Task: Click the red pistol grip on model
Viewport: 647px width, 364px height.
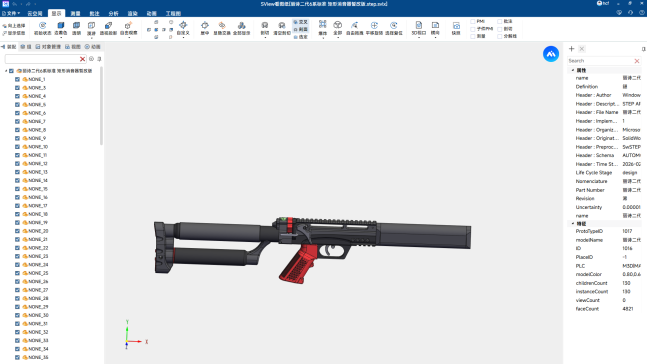Action: 299,264
